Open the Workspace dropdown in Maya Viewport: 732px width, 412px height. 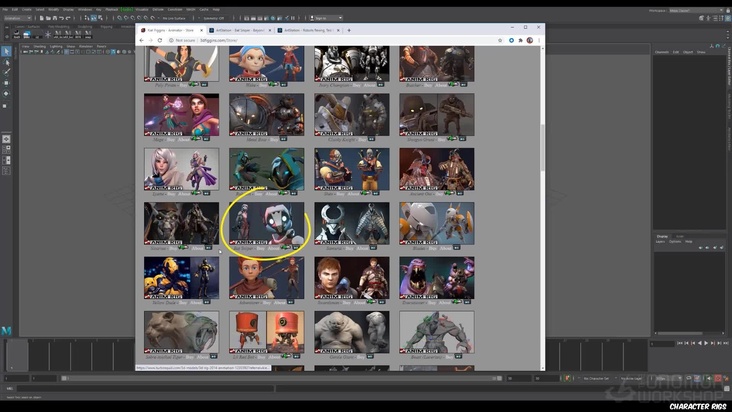(695, 9)
